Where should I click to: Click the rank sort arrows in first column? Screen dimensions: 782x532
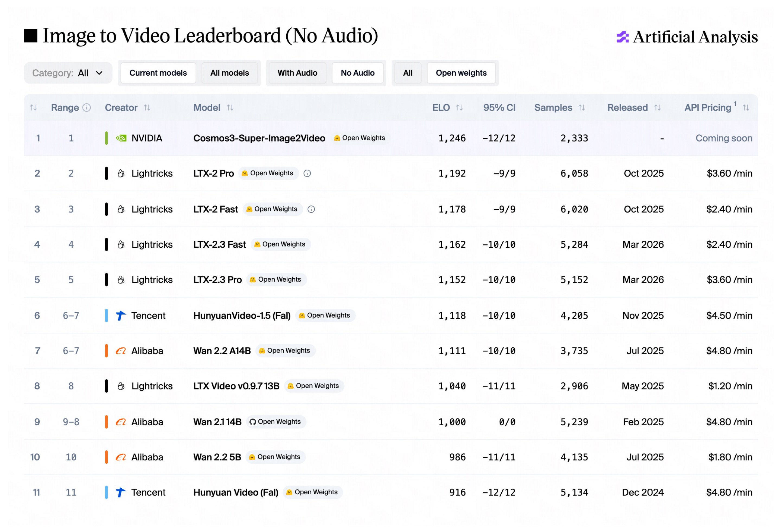[33, 108]
